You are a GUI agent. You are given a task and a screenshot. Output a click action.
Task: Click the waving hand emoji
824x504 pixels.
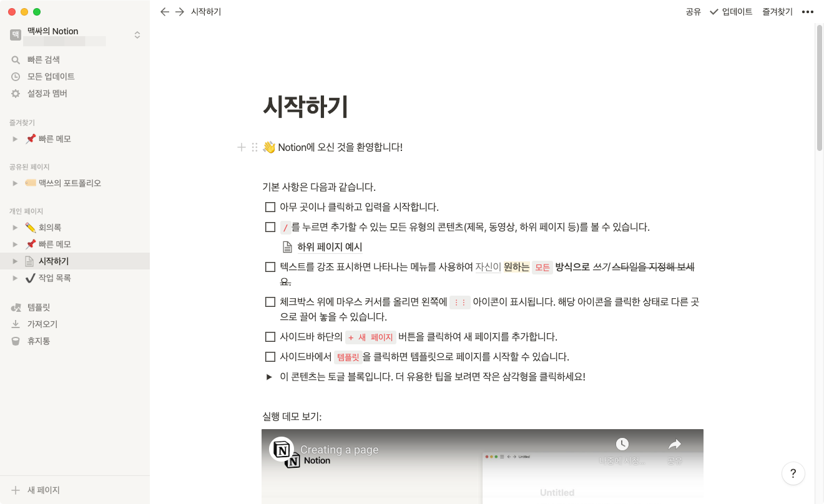point(269,147)
